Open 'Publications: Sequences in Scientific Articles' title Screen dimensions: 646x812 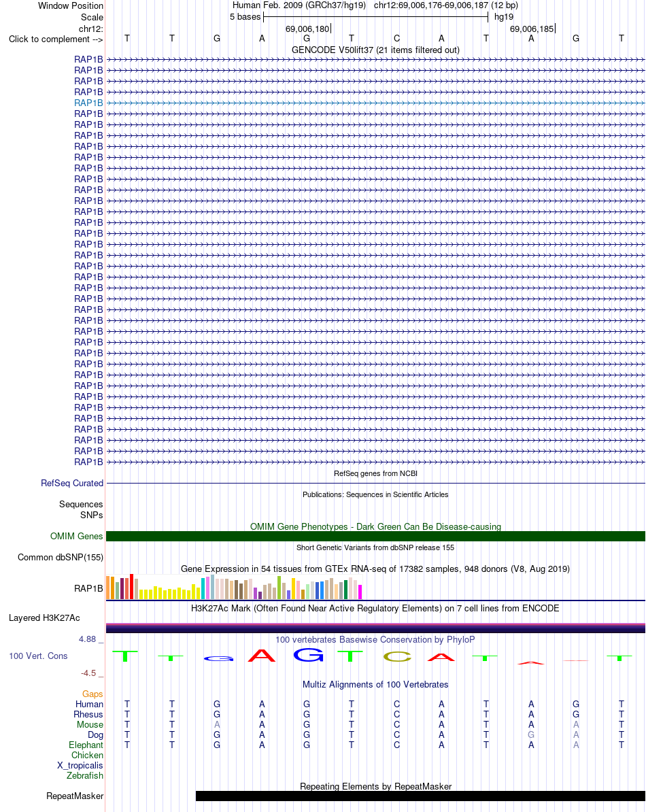[375, 494]
